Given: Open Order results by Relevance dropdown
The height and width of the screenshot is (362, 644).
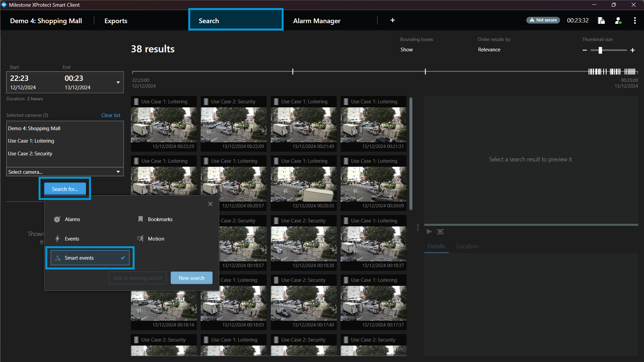Looking at the screenshot, I should (489, 50).
